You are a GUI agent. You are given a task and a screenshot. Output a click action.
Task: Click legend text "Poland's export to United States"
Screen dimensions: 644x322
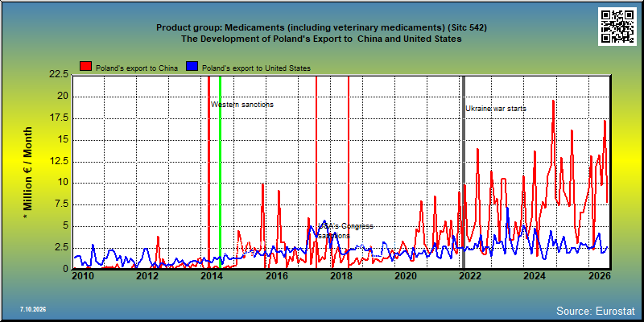pos(256,68)
